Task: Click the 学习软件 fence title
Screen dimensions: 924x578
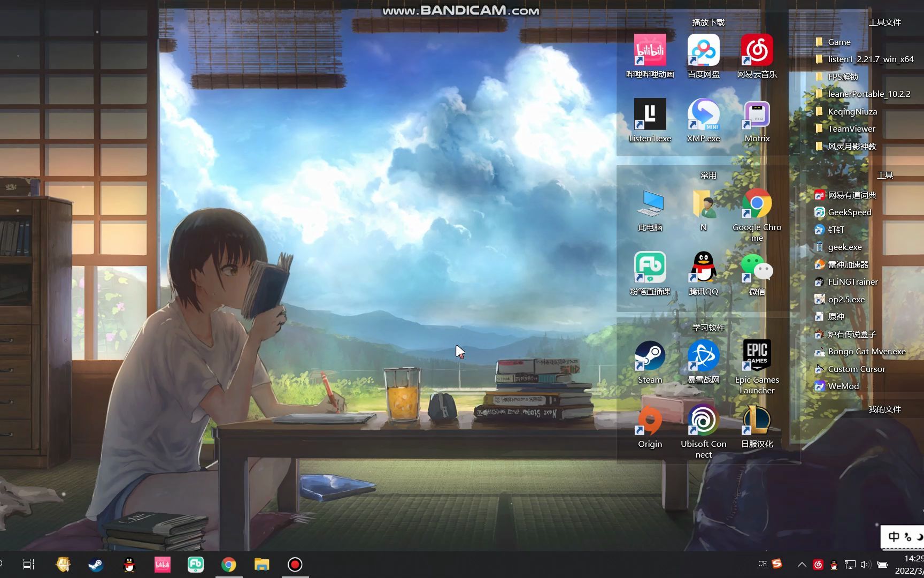Action: [708, 328]
